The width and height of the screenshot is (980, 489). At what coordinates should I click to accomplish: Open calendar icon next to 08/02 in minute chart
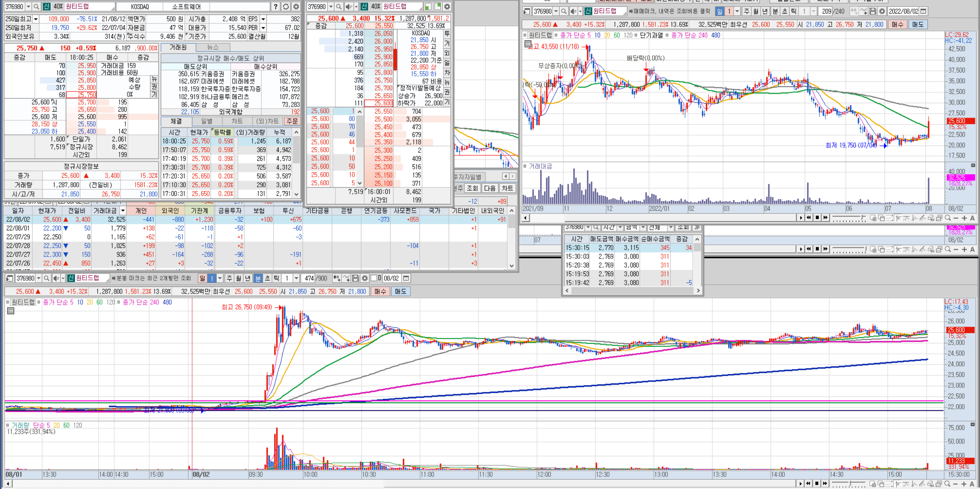(406, 278)
